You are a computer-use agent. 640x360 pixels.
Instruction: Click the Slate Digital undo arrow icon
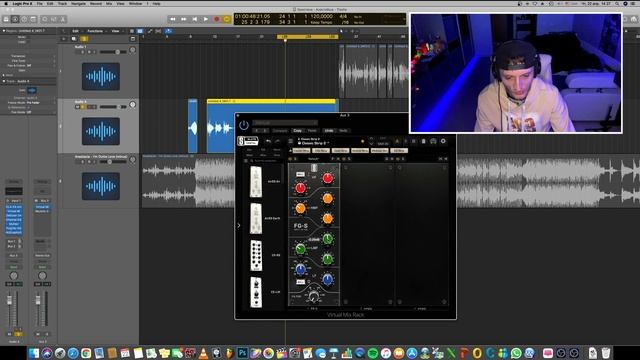click(x=268, y=141)
